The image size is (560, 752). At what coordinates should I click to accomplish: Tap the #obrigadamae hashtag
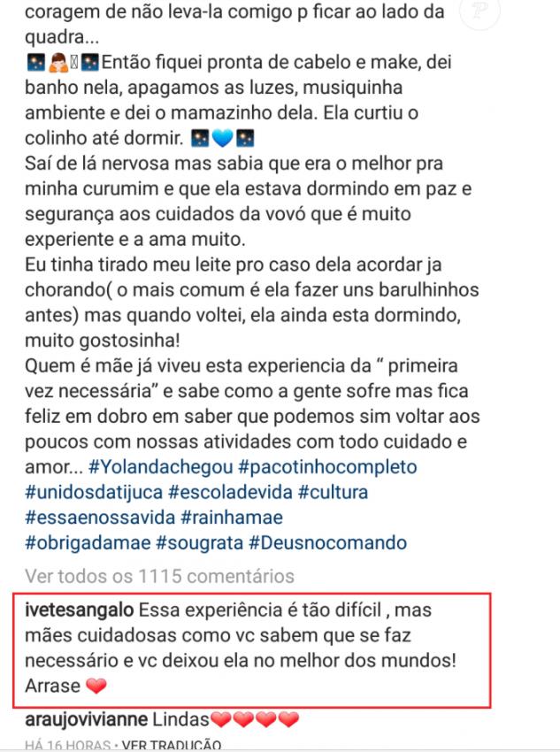coord(87,541)
